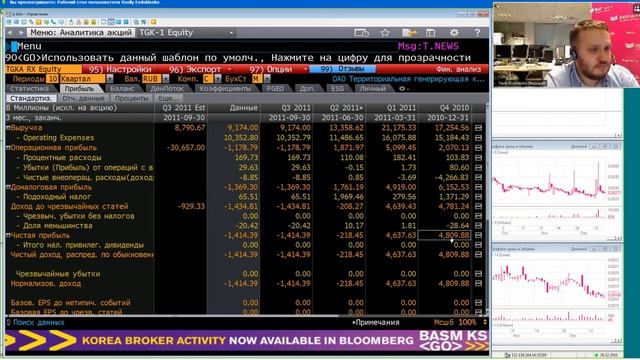Open chart icon for Подоходный налог row

click(479, 197)
